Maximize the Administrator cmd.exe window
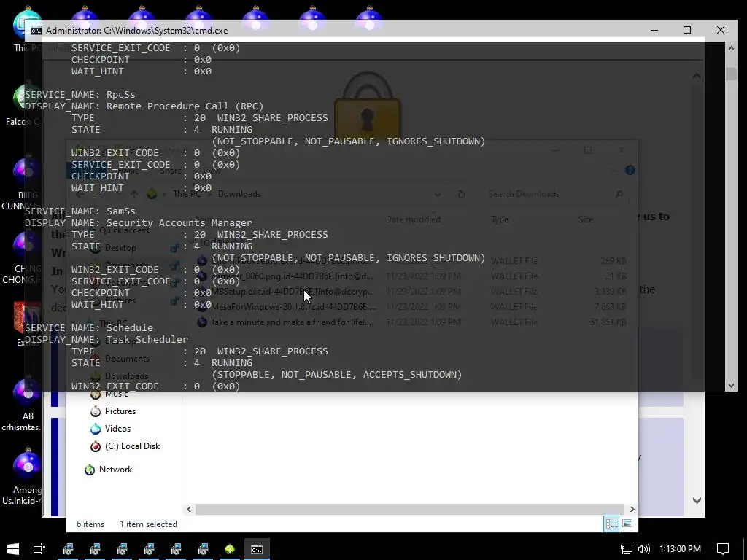Screen dimensions: 747x560 pyautogui.click(x=687, y=30)
